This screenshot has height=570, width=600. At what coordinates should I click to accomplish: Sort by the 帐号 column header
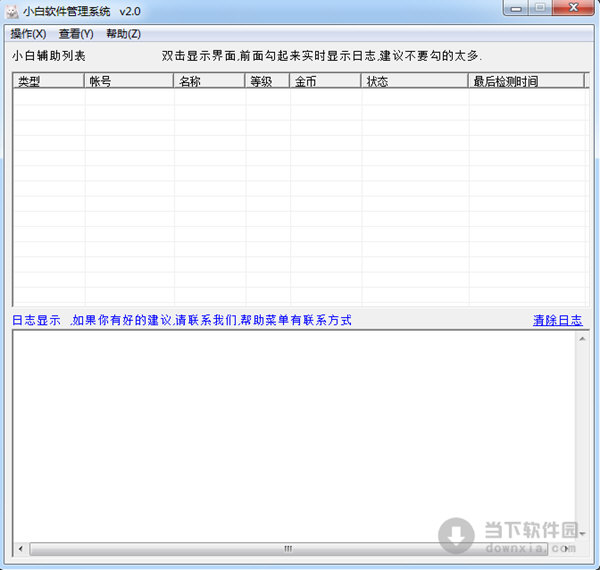pos(129,81)
